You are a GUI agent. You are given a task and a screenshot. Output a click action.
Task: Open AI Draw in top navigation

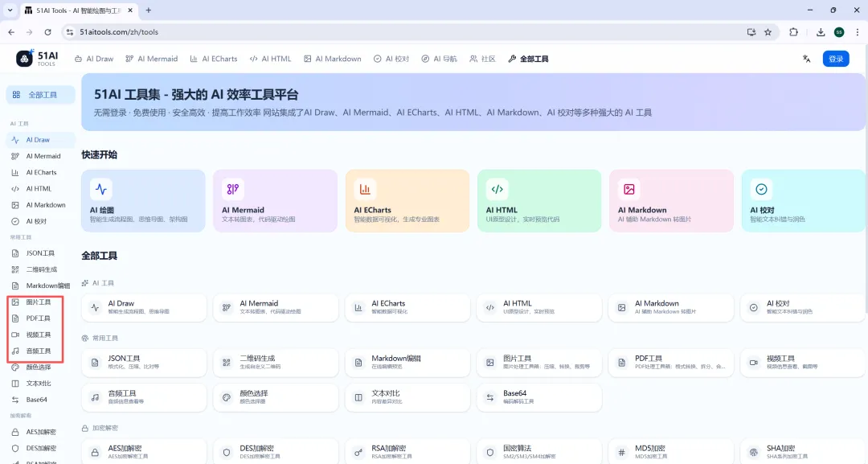(94, 59)
